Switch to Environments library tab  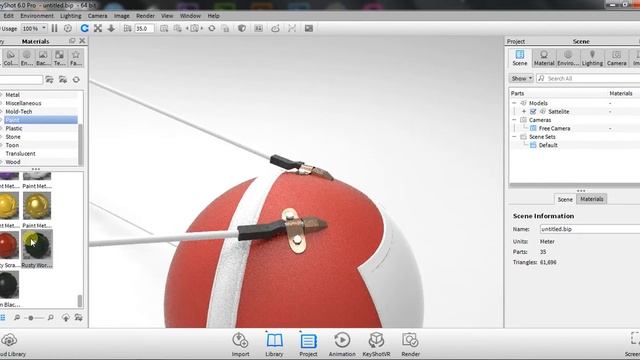tap(27, 58)
